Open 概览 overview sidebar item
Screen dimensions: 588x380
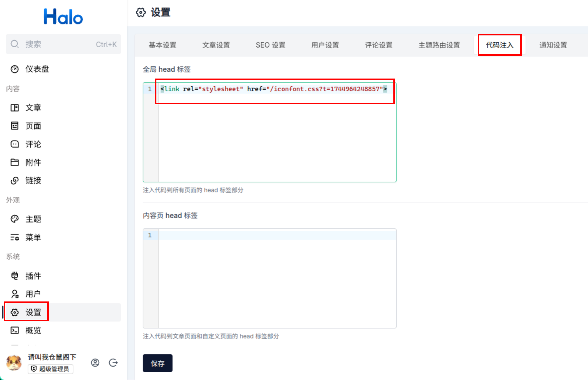[x=33, y=330]
